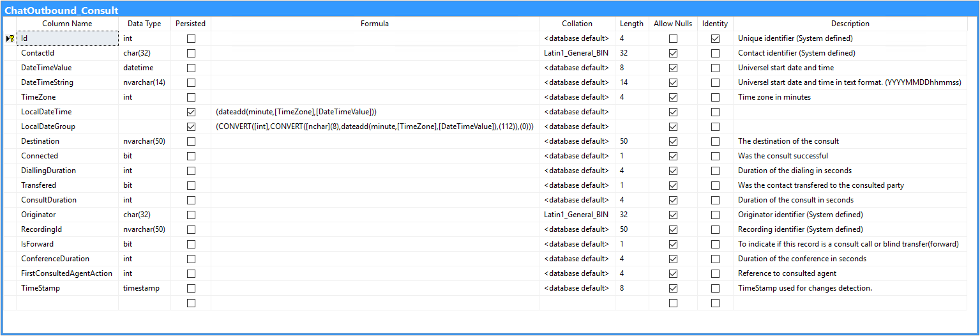Click the Allow Nulls column header
The image size is (980, 336).
pos(673,24)
